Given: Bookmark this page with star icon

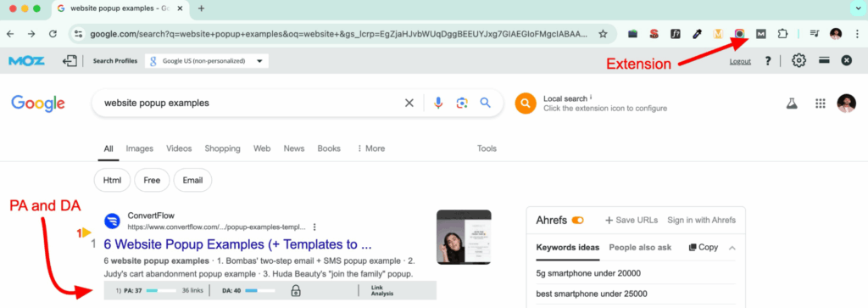Looking at the screenshot, I should coord(603,34).
